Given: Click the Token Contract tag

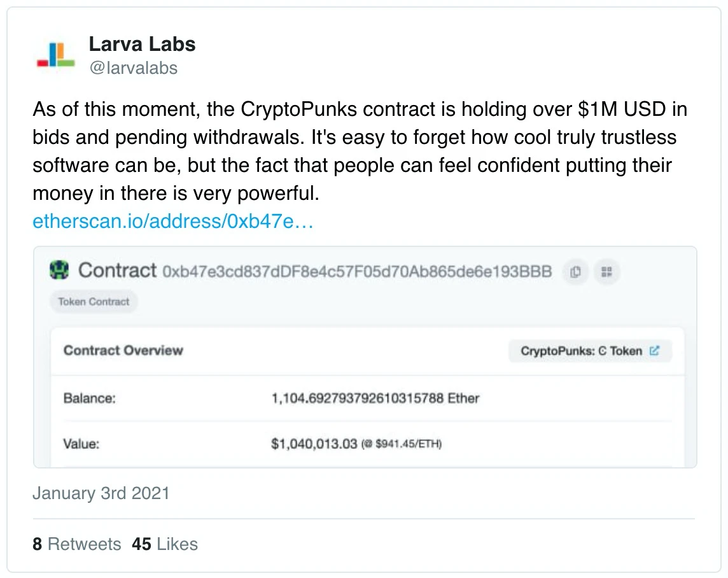Looking at the screenshot, I should pos(94,302).
